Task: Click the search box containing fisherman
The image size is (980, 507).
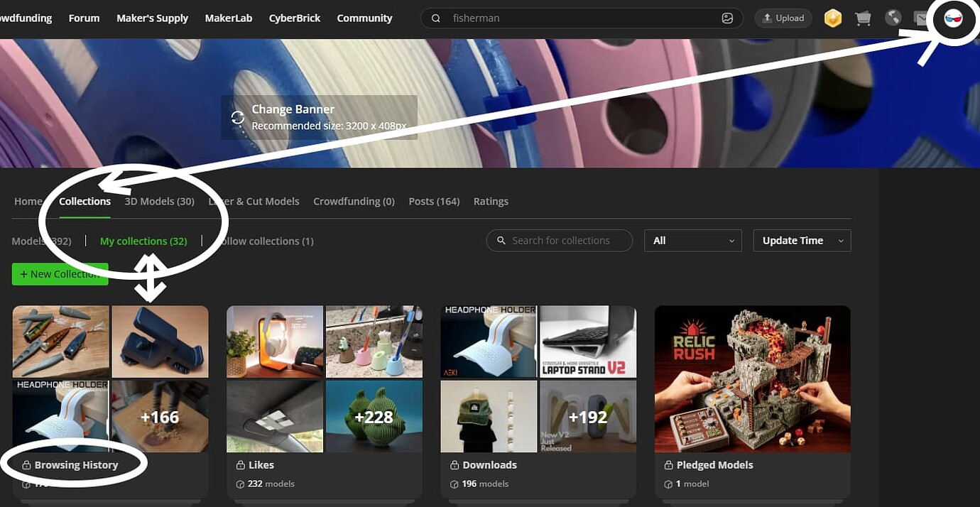Action: 582,18
